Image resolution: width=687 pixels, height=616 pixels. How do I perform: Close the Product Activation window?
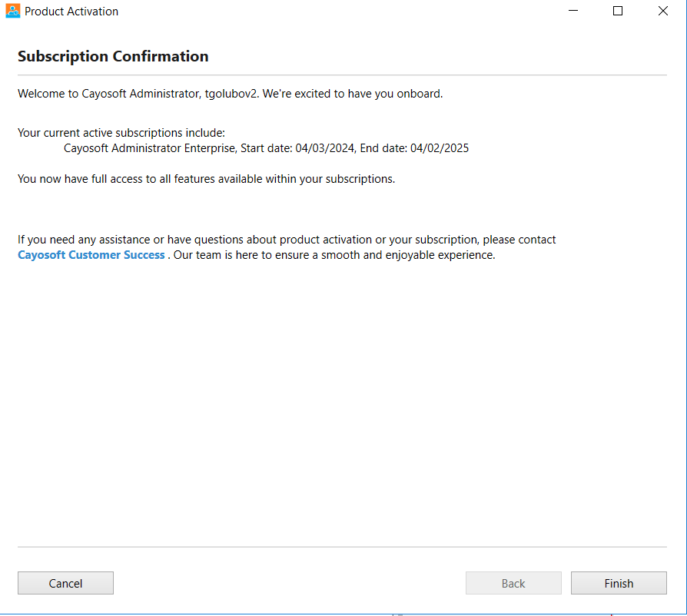pyautogui.click(x=663, y=11)
